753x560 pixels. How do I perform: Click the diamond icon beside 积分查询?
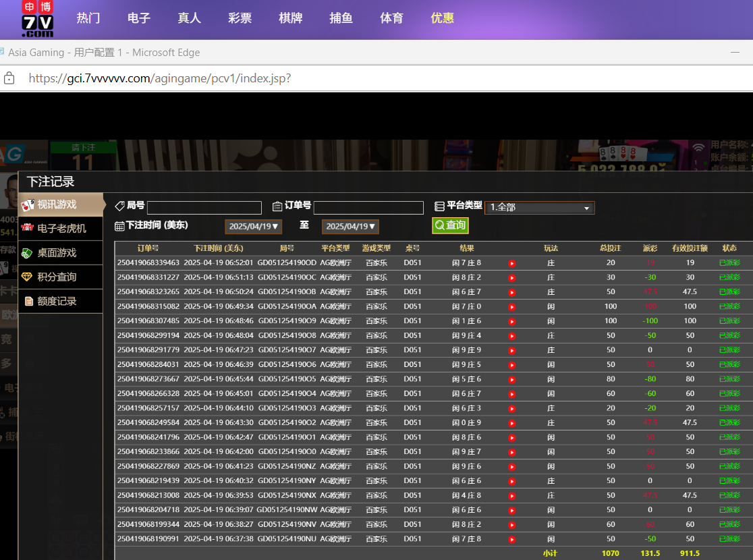(x=27, y=277)
